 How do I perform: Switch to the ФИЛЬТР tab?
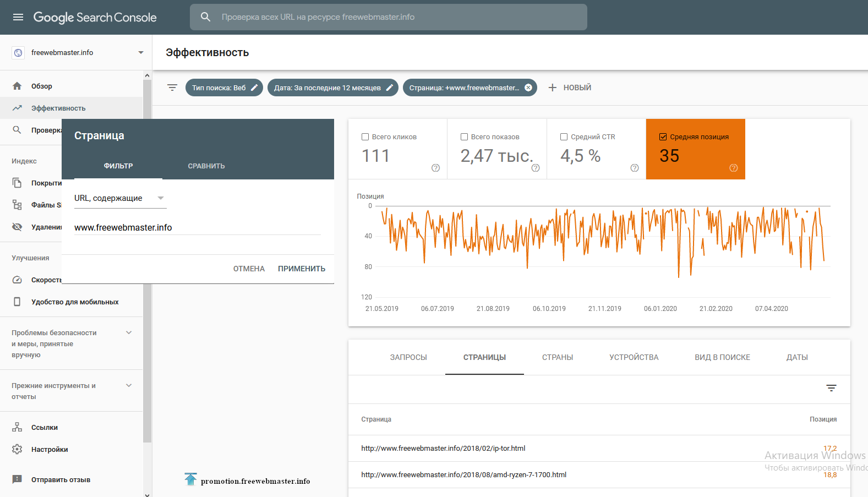pyautogui.click(x=118, y=166)
